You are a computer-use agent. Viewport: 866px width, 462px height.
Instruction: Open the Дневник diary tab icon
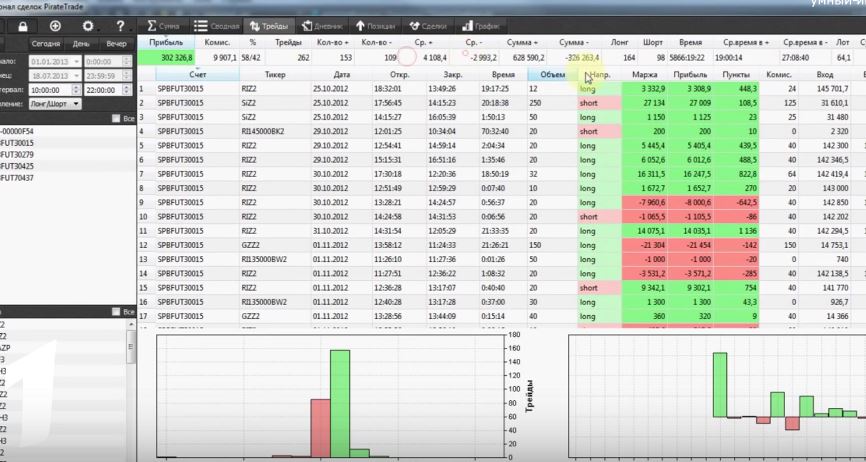pyautogui.click(x=322, y=26)
